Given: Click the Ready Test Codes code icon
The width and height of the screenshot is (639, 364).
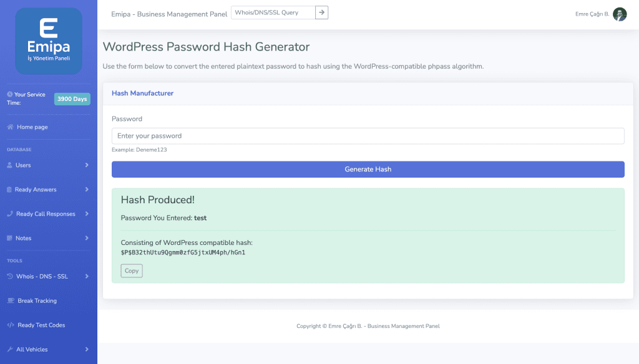Looking at the screenshot, I should pos(11,325).
